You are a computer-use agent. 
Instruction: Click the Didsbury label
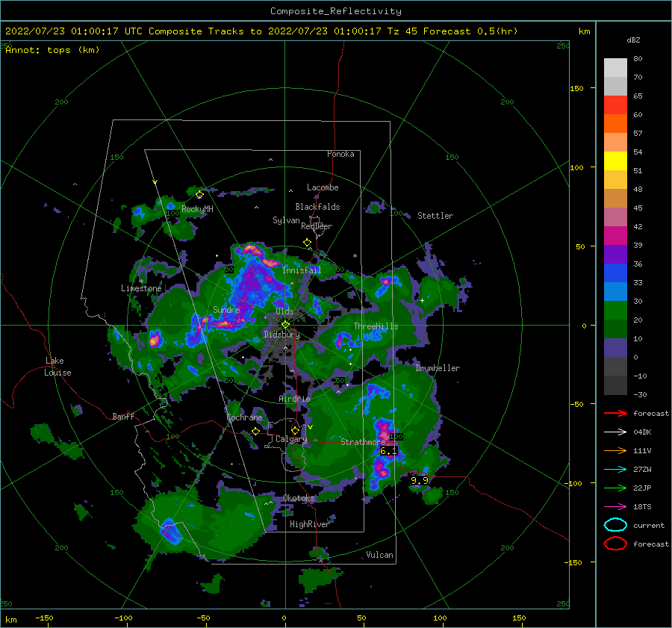pos(281,335)
